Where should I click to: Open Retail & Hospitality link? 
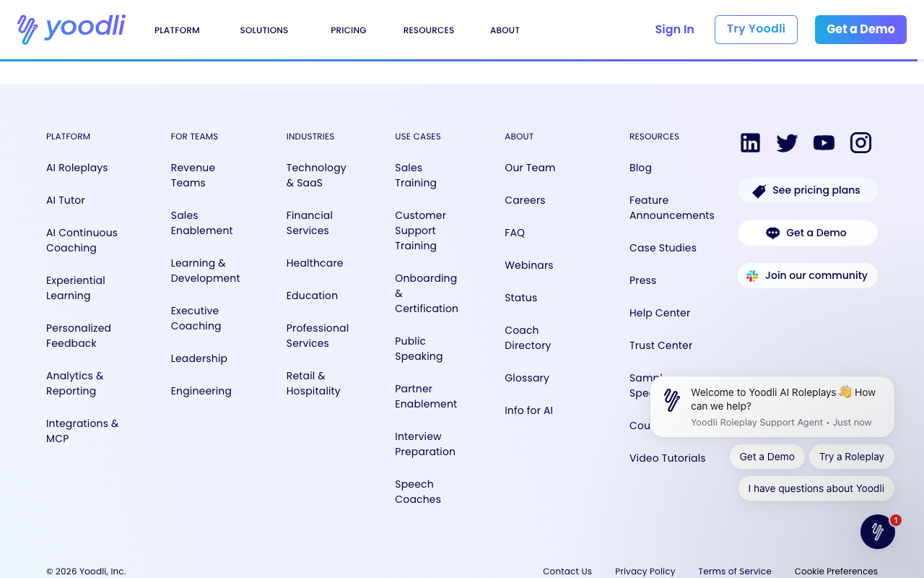(313, 384)
